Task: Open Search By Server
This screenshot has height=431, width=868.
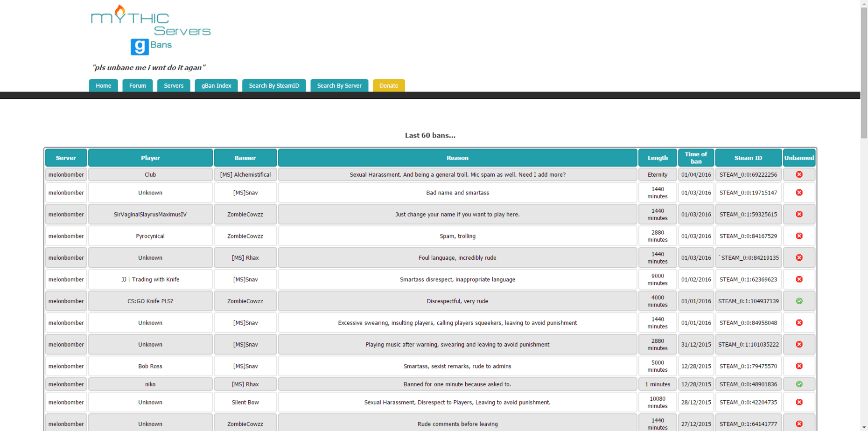Action: click(339, 85)
